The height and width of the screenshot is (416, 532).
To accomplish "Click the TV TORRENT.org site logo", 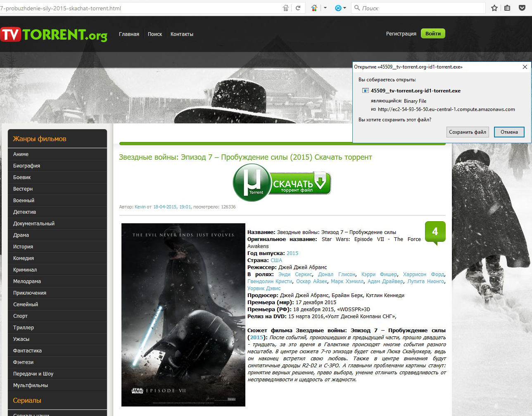I will 54,34.
